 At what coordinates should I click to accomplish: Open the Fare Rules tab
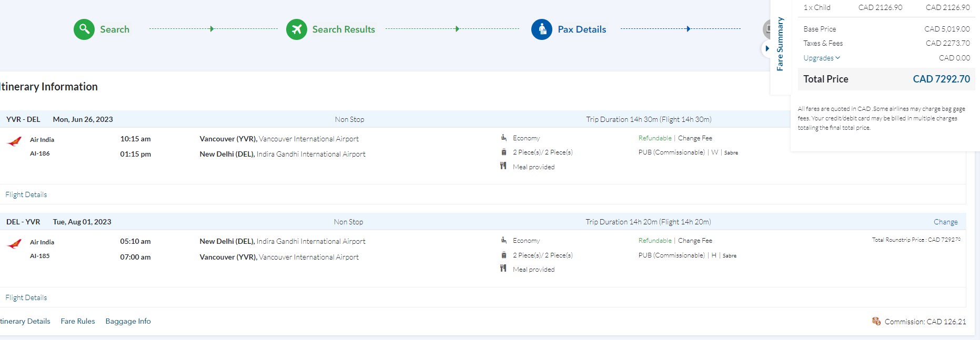click(x=78, y=321)
